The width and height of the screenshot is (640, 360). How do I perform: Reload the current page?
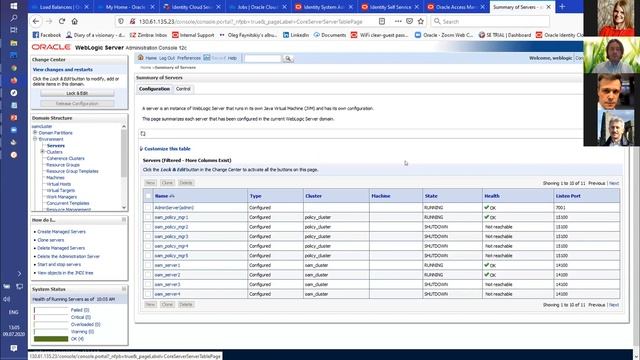pyautogui.click(x=62, y=21)
